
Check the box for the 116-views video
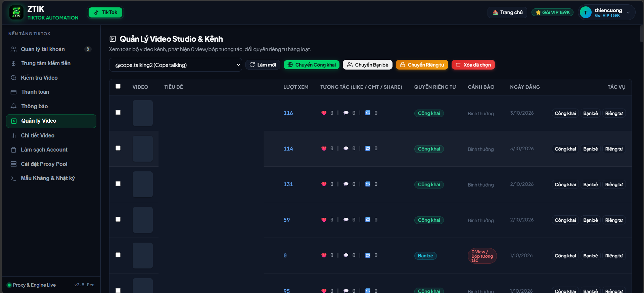coord(118,113)
